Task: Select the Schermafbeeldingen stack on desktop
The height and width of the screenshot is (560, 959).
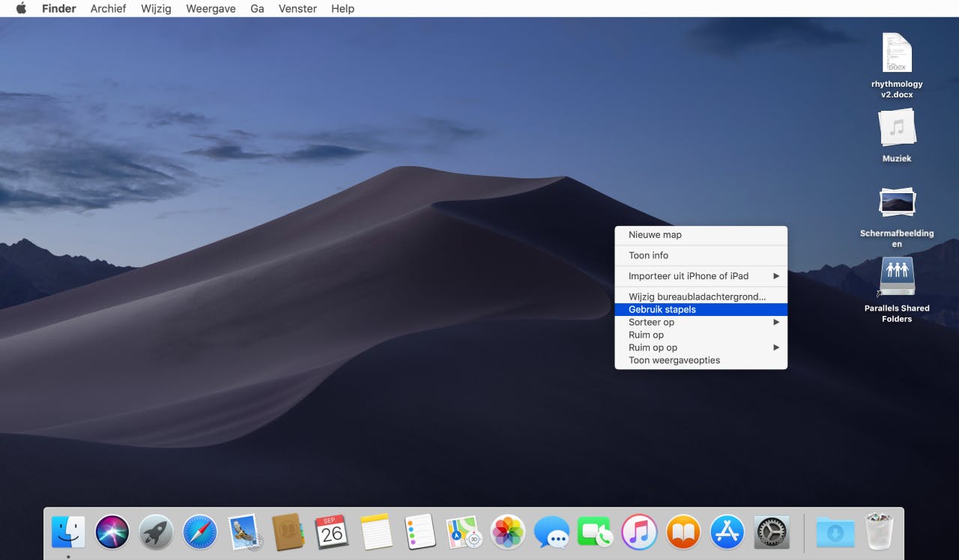Action: (897, 217)
